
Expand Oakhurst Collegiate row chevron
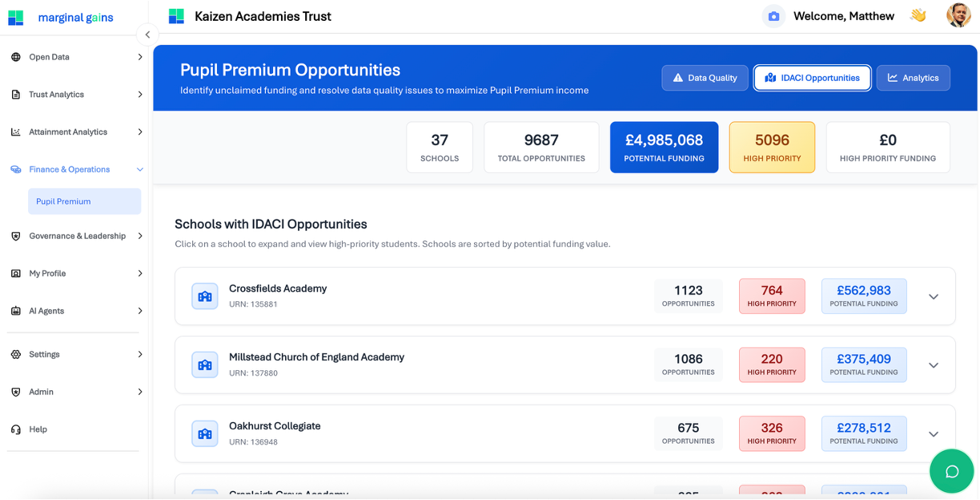pyautogui.click(x=933, y=434)
